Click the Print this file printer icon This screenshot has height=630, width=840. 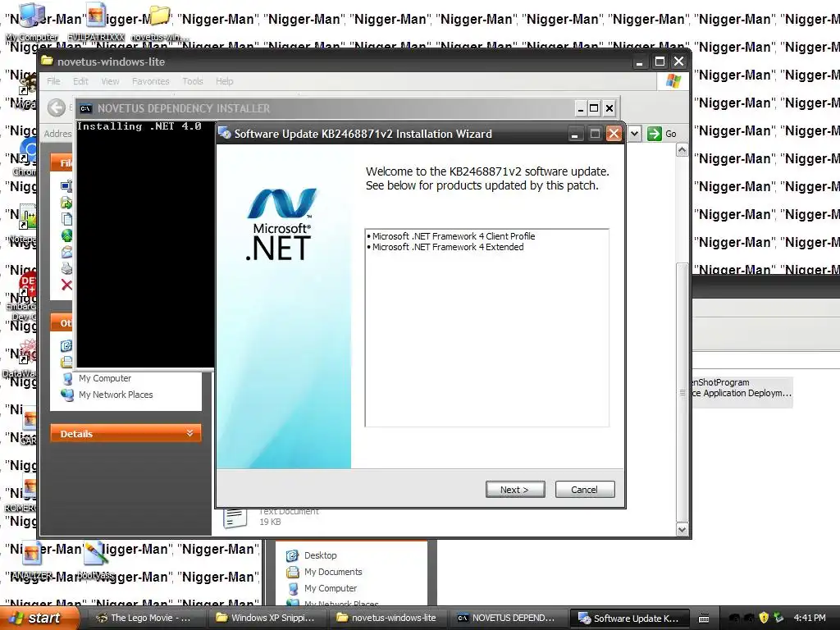point(66,268)
